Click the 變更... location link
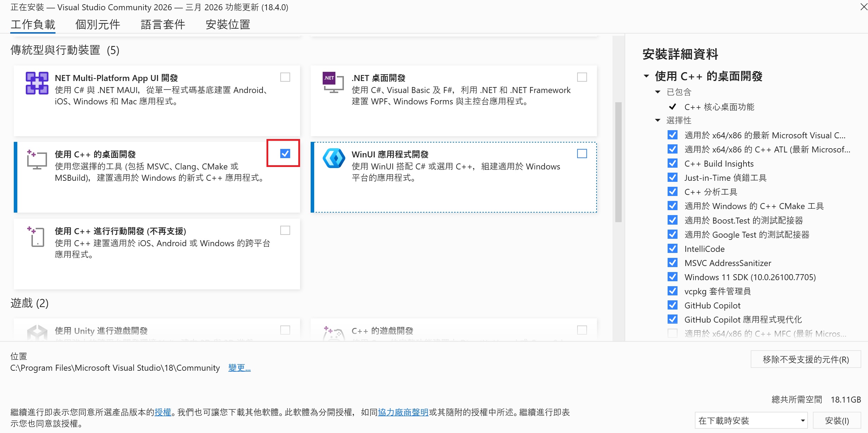 tap(239, 368)
